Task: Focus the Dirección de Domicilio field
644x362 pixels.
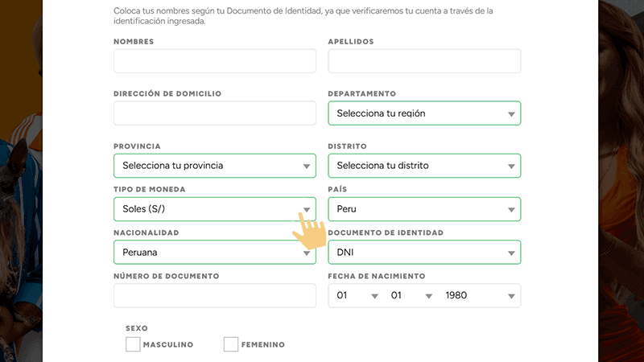Action: click(215, 113)
